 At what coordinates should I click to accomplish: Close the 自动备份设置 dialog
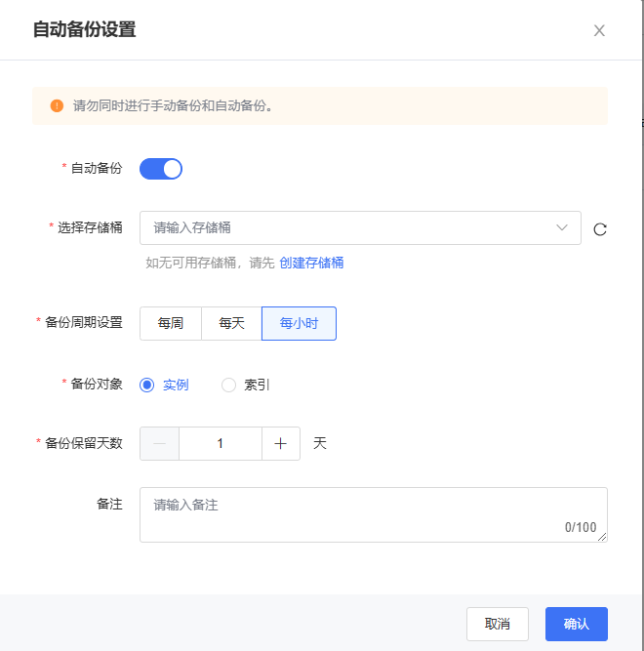click(x=599, y=30)
